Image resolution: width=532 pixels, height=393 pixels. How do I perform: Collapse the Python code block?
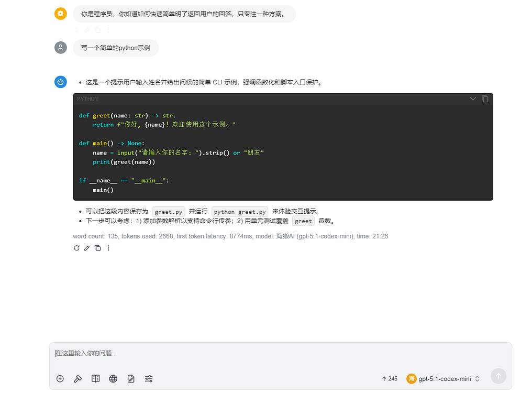[473, 99]
